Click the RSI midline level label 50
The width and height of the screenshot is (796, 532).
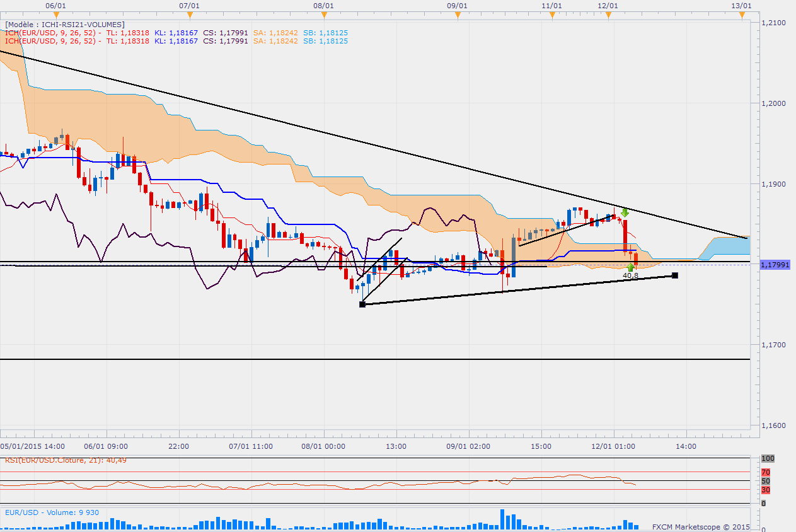click(x=766, y=482)
